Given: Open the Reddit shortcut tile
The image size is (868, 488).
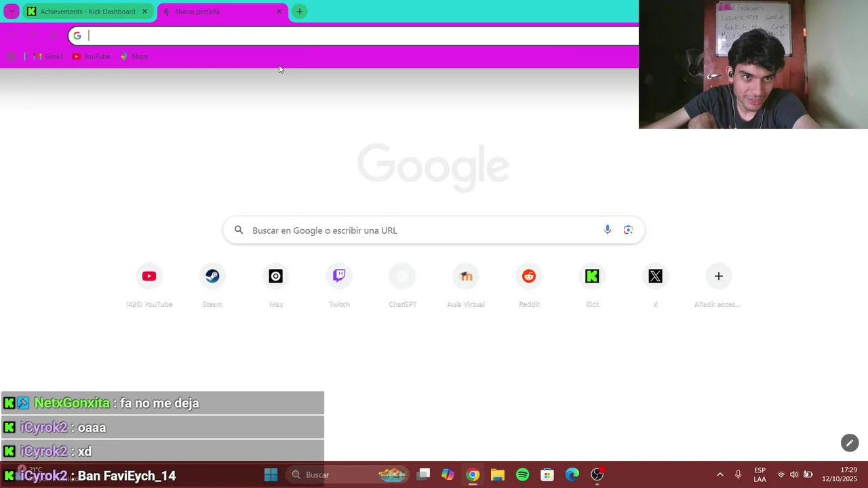Looking at the screenshot, I should click(529, 276).
